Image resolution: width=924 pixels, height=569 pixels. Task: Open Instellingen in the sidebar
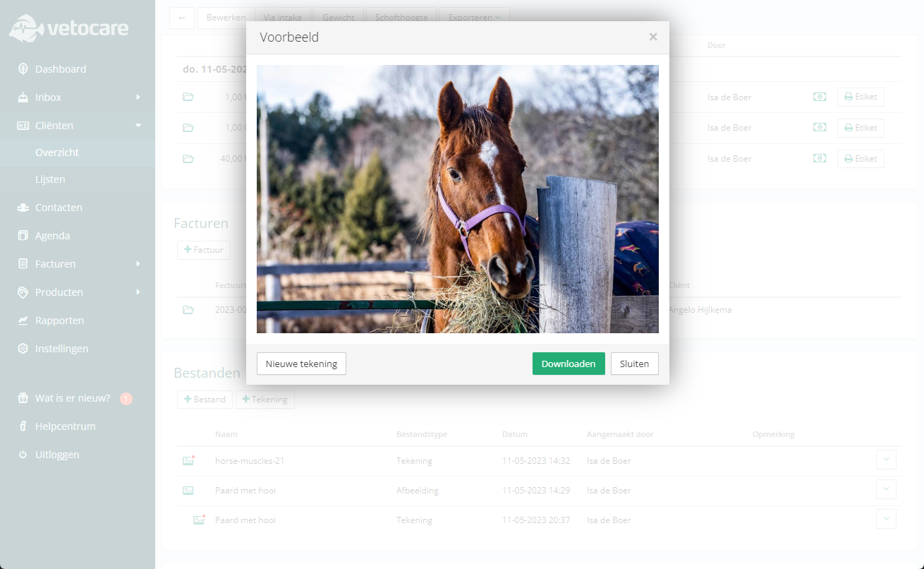pos(62,349)
